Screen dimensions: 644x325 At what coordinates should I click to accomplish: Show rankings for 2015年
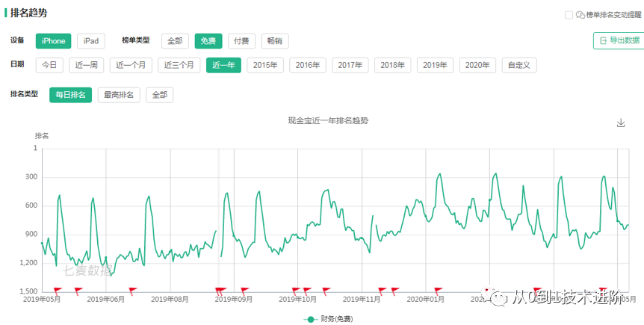[x=265, y=65]
